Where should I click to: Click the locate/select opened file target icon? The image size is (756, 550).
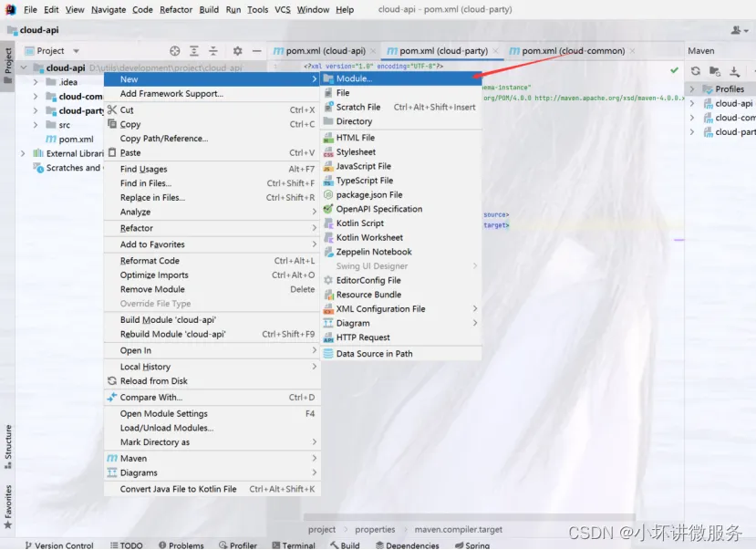coord(174,51)
